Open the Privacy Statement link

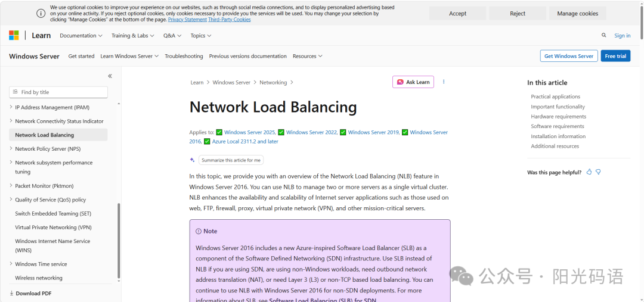[187, 19]
